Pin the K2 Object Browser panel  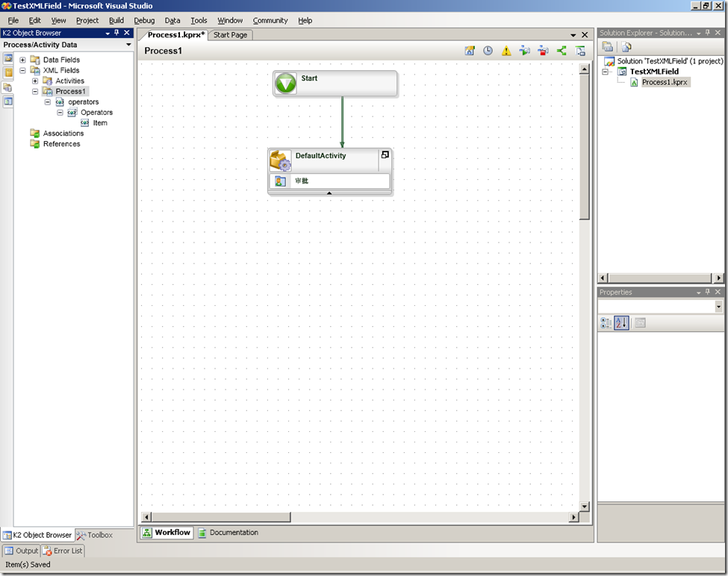coord(116,33)
